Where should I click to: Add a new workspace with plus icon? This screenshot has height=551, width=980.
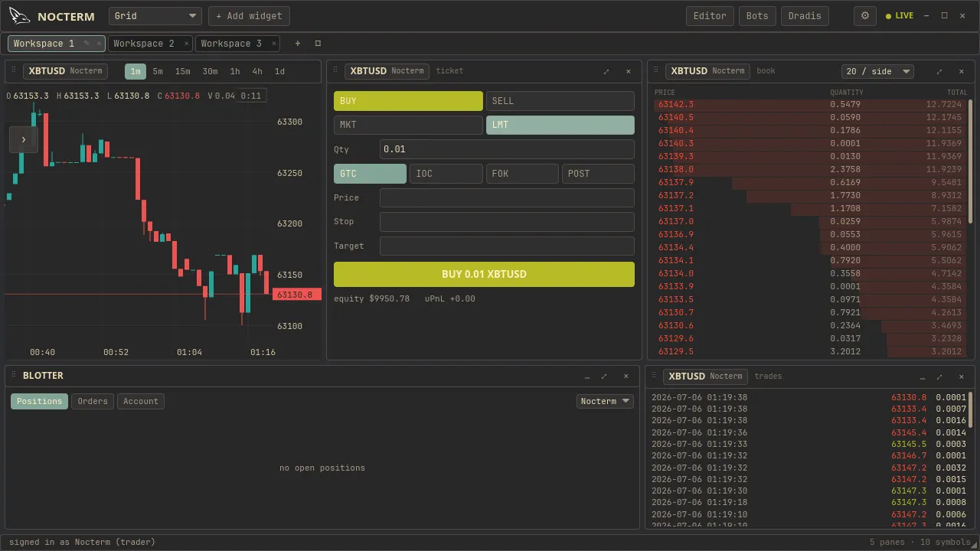pyautogui.click(x=298, y=44)
